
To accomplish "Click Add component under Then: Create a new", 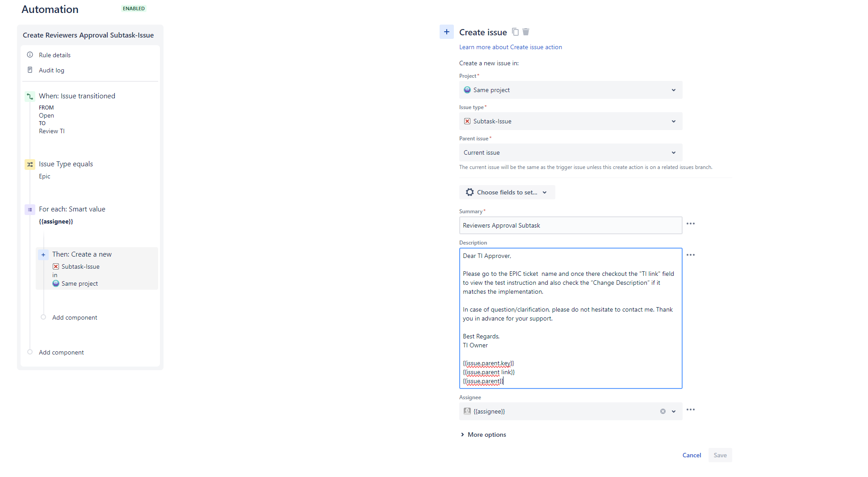I will [74, 317].
